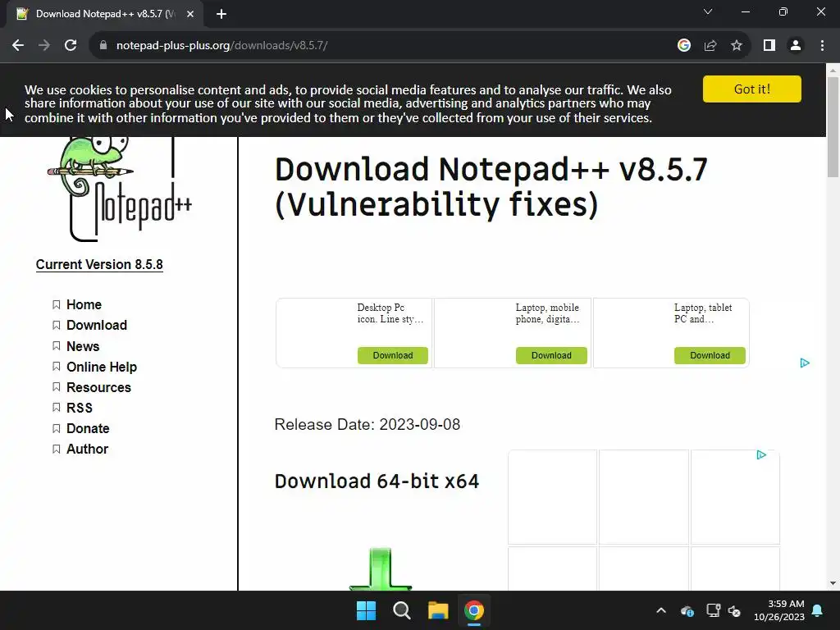Bookmark this page with the star icon
840x630 pixels.
(x=737, y=46)
